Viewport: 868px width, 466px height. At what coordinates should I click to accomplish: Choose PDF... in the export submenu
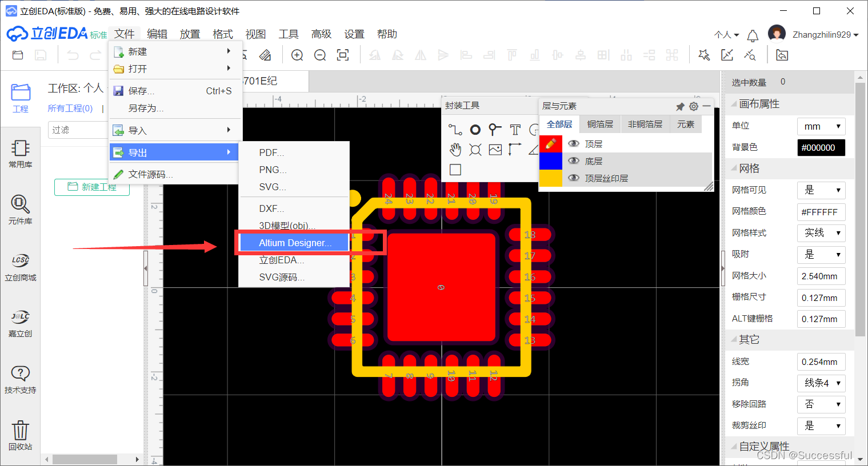(x=294, y=152)
